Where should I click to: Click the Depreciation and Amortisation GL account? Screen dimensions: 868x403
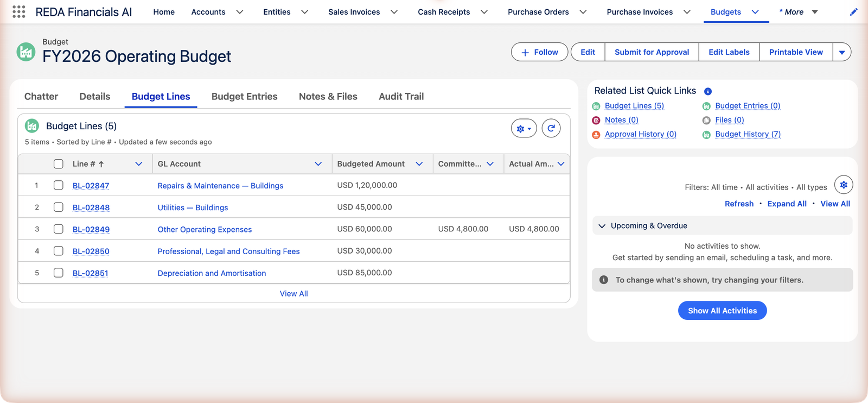pyautogui.click(x=212, y=273)
